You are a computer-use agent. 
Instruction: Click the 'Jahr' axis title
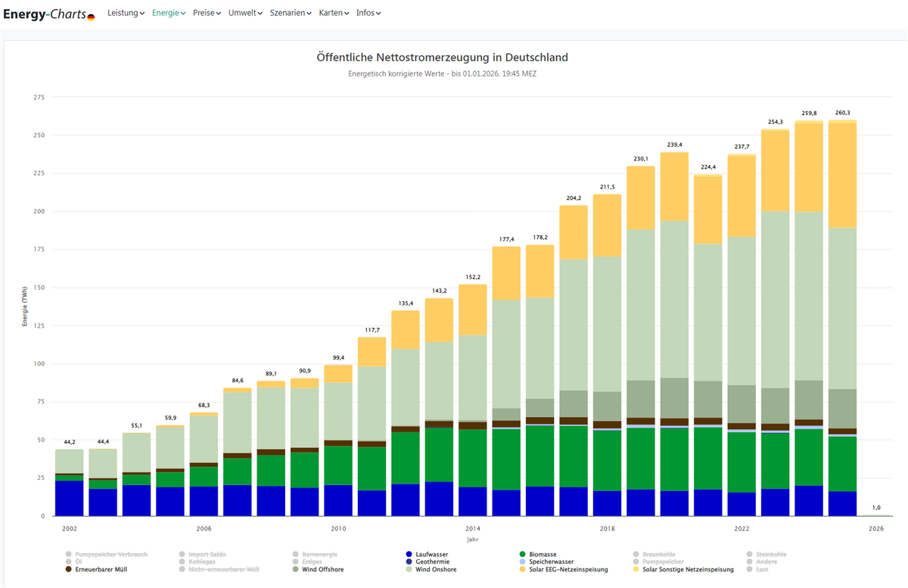pyautogui.click(x=473, y=540)
